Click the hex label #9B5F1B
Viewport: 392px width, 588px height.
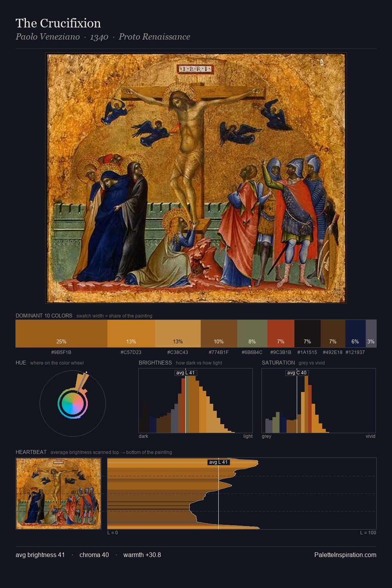click(61, 352)
